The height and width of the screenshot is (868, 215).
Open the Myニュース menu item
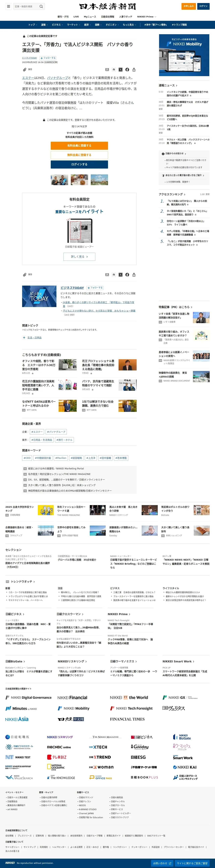coord(90,17)
